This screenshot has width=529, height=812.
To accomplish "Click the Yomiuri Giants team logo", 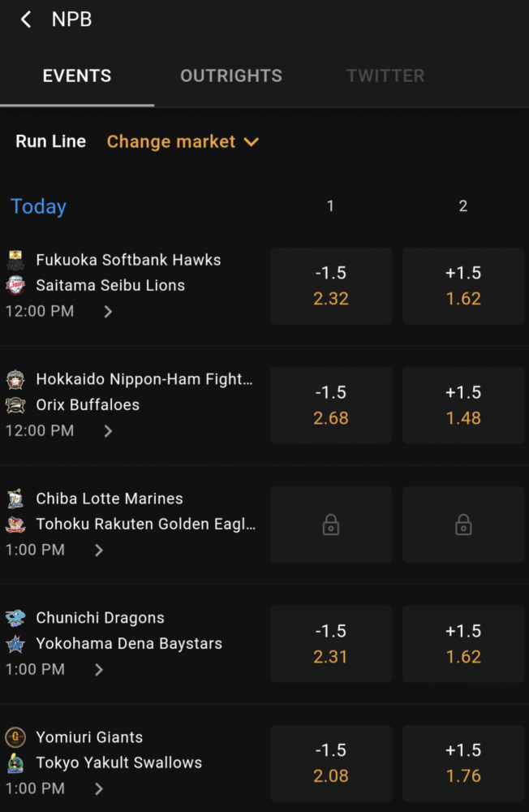I will pos(15,737).
